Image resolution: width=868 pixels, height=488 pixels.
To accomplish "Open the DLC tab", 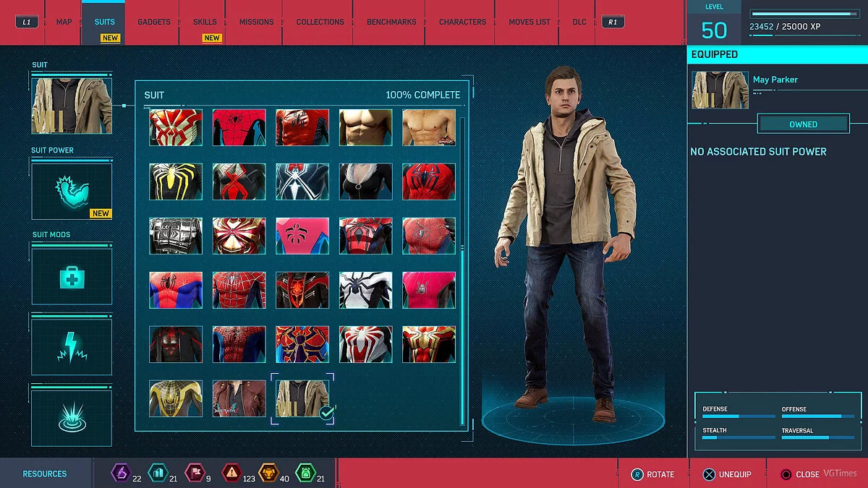I will point(578,22).
